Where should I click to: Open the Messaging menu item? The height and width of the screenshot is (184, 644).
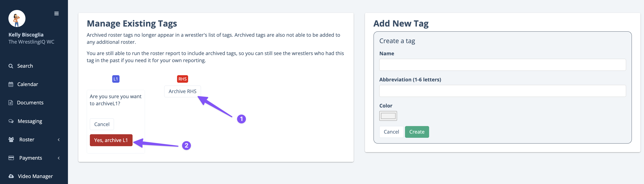pyautogui.click(x=30, y=121)
